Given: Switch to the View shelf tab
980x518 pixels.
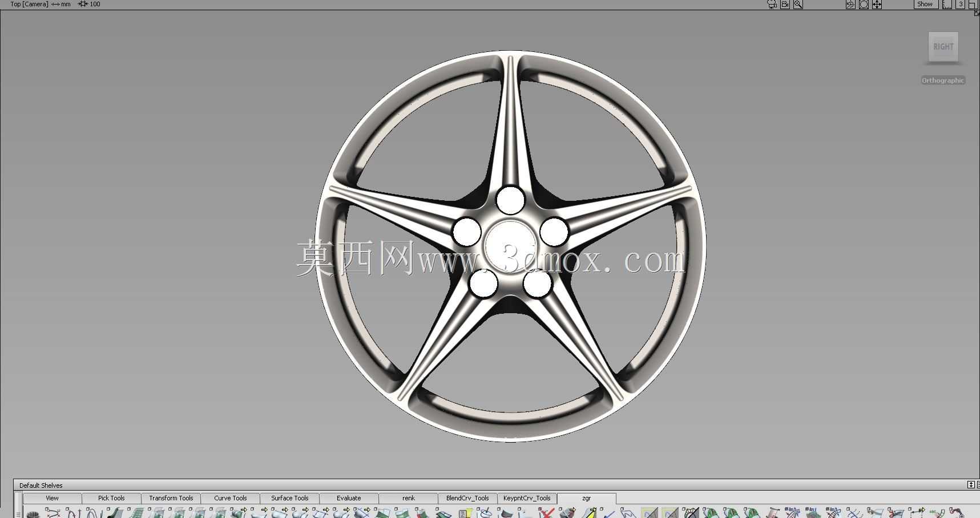Looking at the screenshot, I should tap(52, 498).
